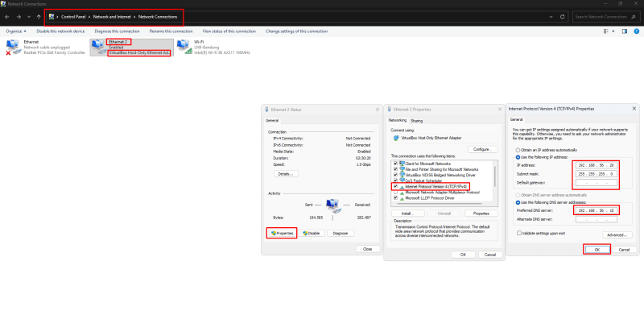Viewport: 644px width, 336px height.
Task: Click Control Panel in the breadcrumb
Action: point(73,17)
